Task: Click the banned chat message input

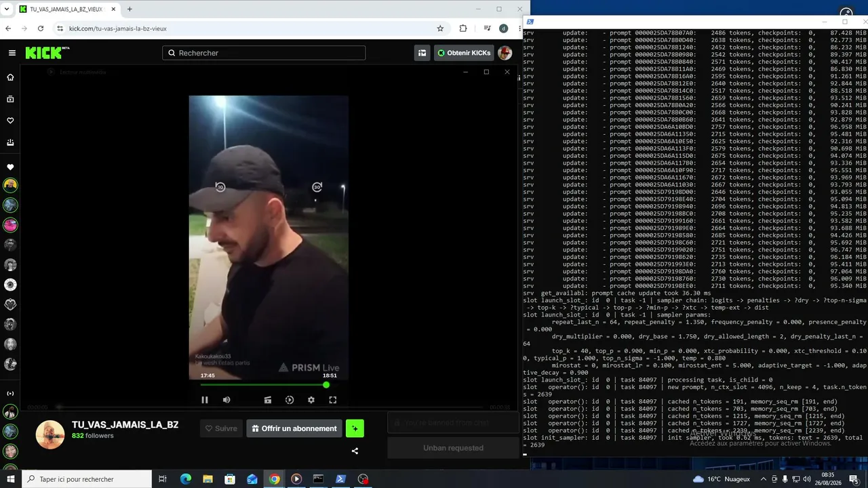Action: 453,423
